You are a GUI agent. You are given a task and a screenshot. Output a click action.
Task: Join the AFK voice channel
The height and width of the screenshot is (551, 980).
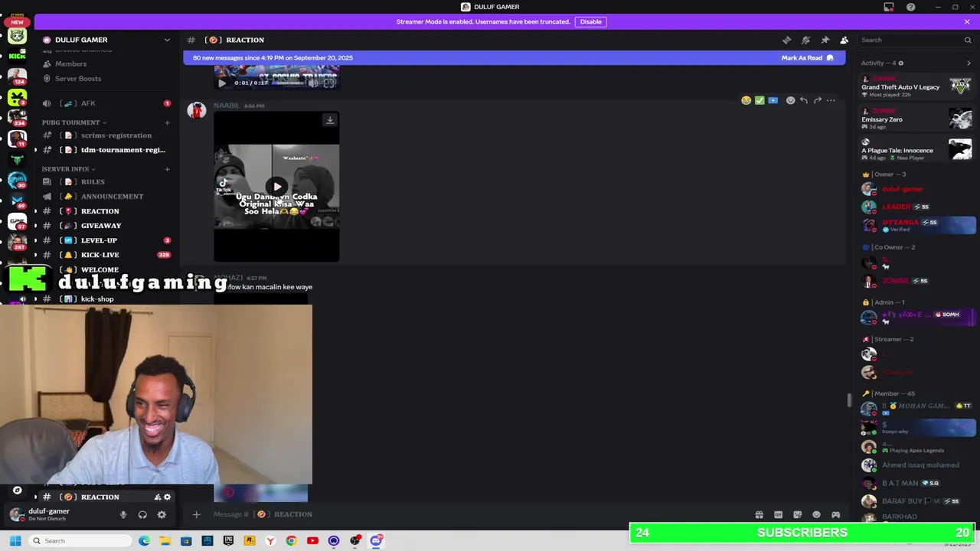(88, 103)
